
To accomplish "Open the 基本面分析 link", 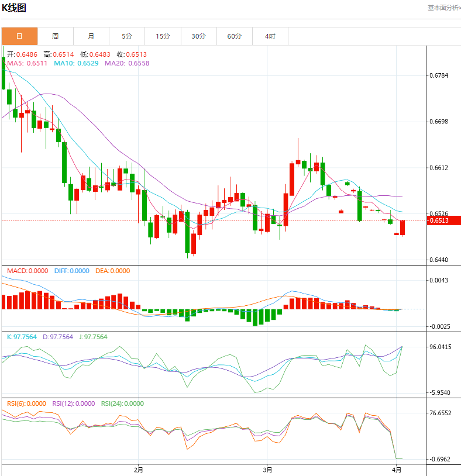I will click(x=443, y=8).
